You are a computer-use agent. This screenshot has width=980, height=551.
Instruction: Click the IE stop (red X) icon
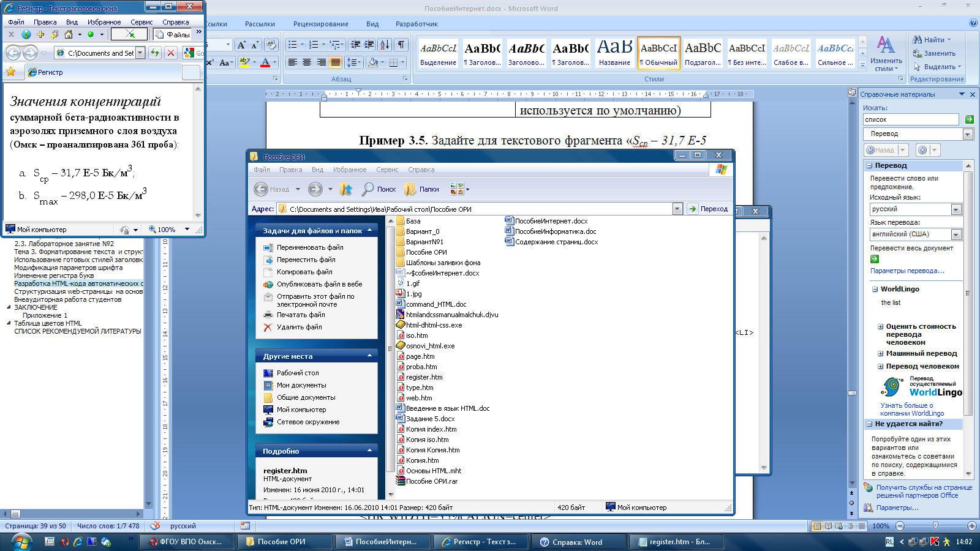point(171,53)
